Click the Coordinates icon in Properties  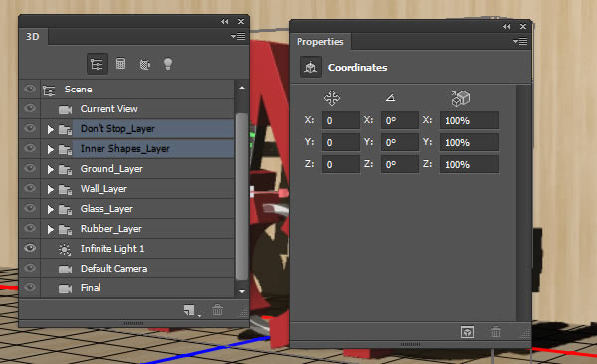tap(311, 67)
